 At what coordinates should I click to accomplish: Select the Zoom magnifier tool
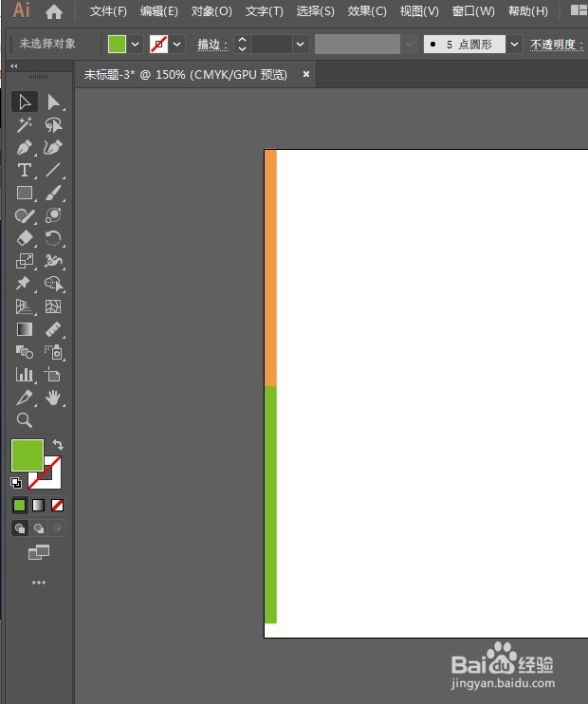tap(25, 420)
